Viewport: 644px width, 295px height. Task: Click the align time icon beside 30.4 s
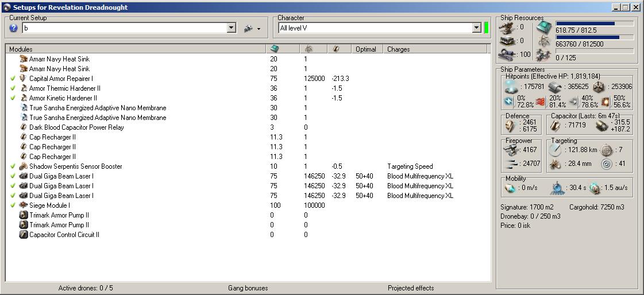[557, 188]
